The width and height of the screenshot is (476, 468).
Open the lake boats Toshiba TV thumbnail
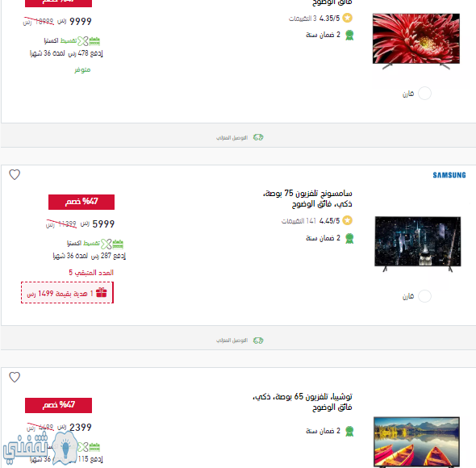click(x=416, y=442)
